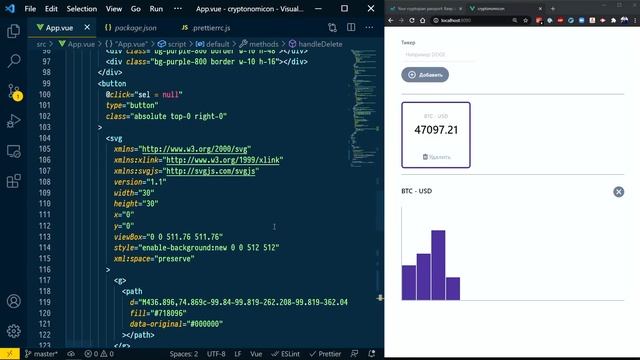Close the BTC - USD graph panel
Screen dimensions: 640x360
618,191
